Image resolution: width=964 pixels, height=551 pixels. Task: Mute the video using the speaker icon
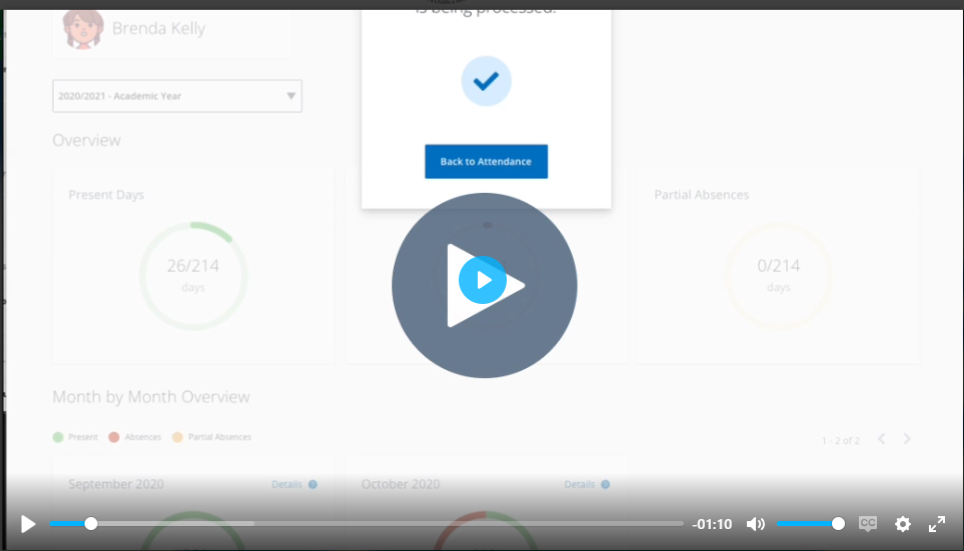(755, 524)
